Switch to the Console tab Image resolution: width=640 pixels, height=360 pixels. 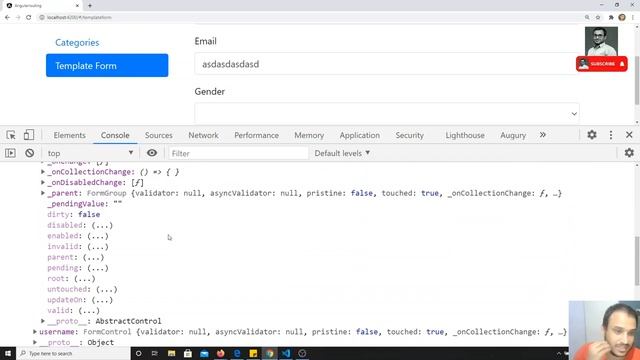point(115,135)
